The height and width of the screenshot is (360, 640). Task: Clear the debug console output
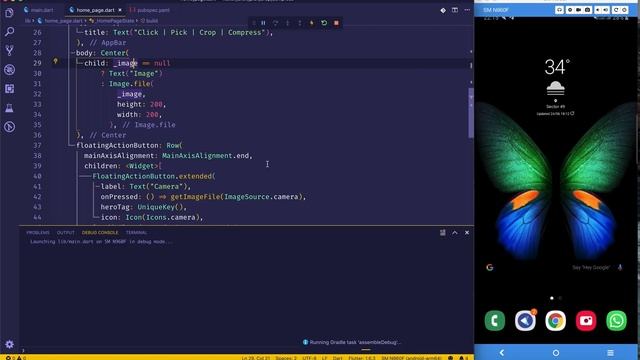(442, 233)
